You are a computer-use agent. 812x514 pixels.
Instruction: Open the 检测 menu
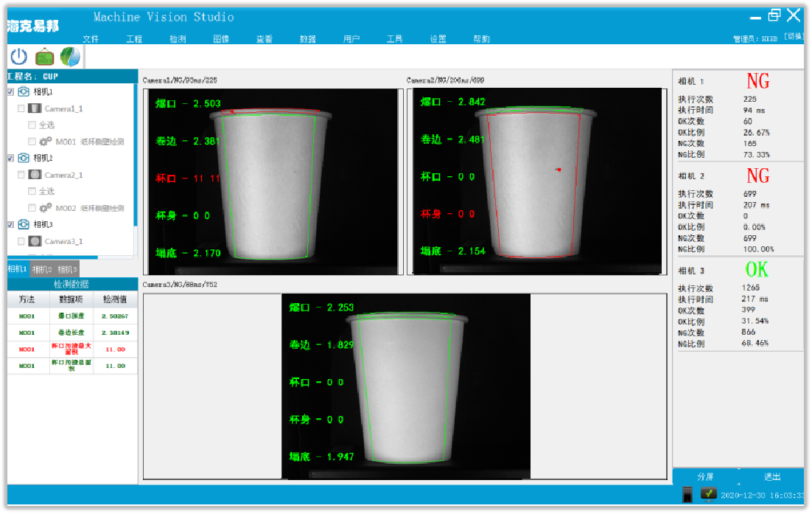click(x=178, y=39)
